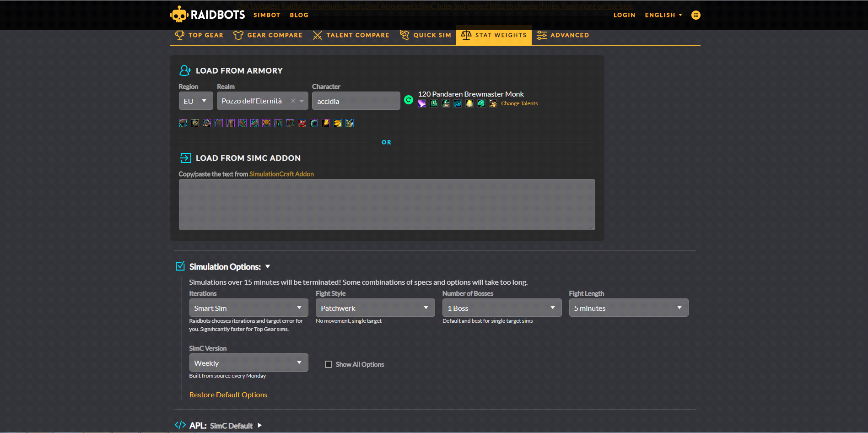Click the fifth gear icon, the chest armor
Screen dimensions: 868x433
231,123
